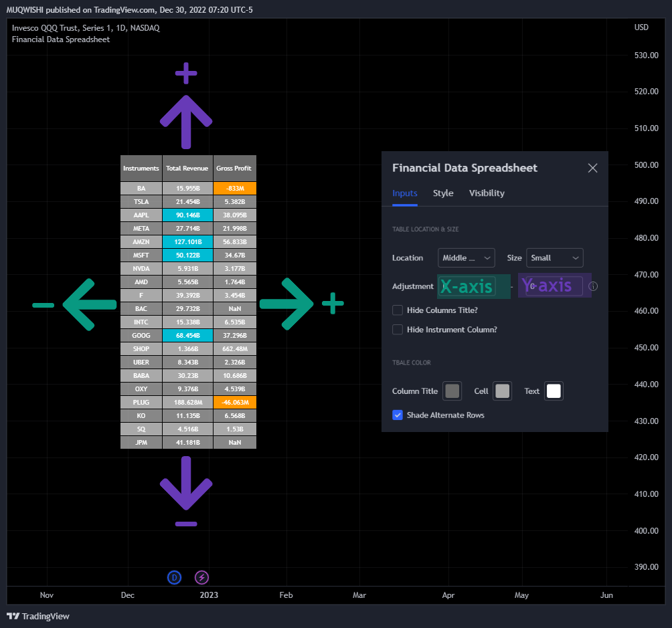Open the Size dropdown

(x=555, y=258)
